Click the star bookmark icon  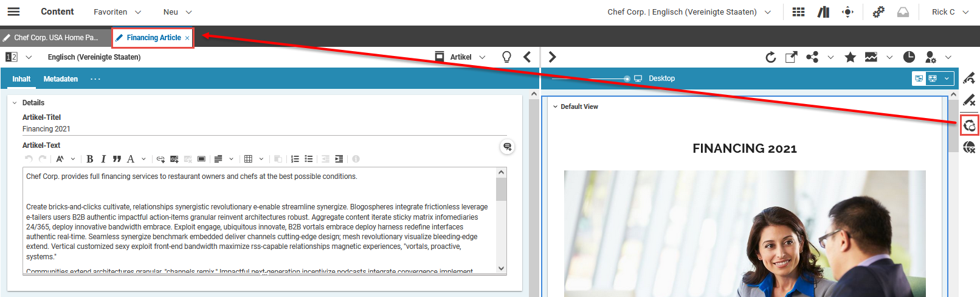click(850, 57)
